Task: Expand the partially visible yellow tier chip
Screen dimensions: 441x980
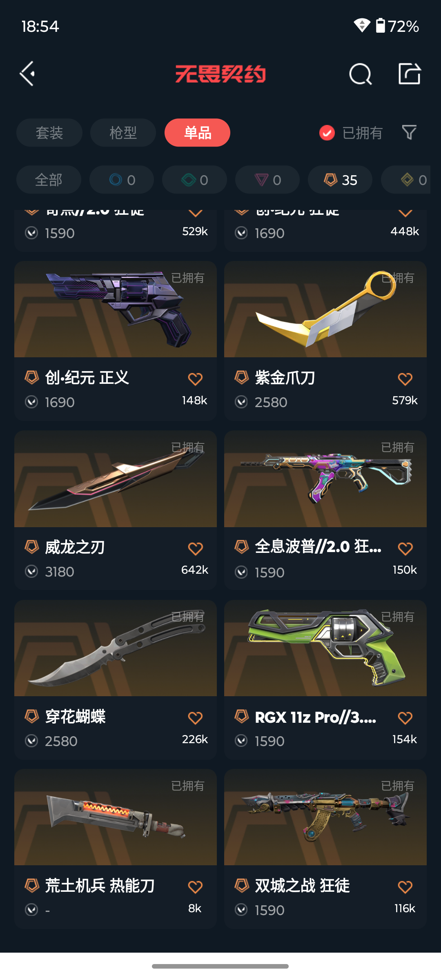Action: pos(406,180)
